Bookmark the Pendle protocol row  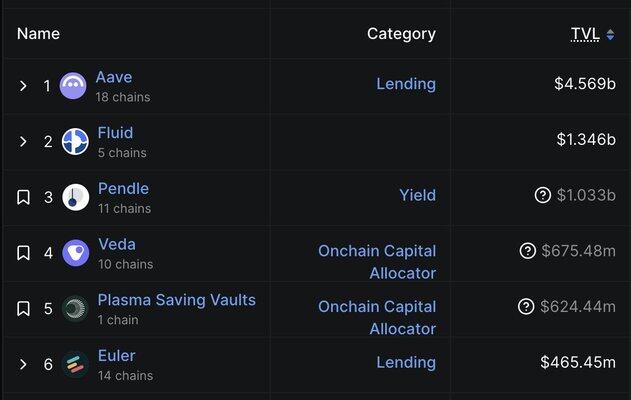[x=23, y=197]
